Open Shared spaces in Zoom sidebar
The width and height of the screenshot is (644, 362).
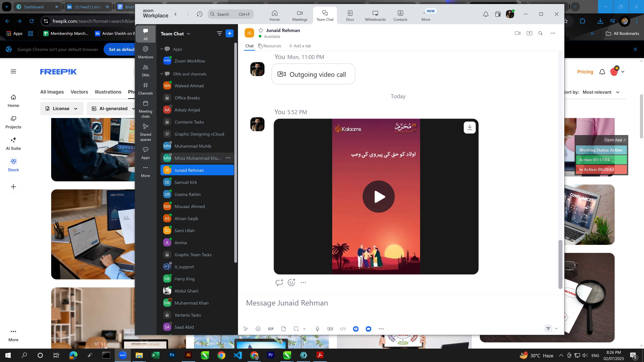pos(145,132)
